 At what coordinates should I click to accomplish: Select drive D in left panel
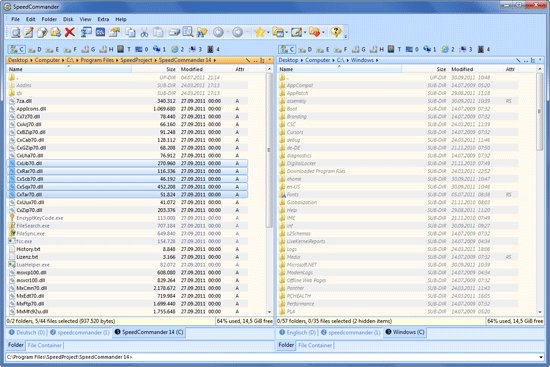click(35, 49)
